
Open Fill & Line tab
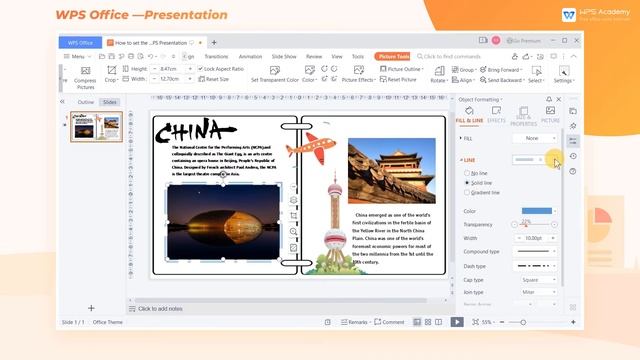coord(469,115)
